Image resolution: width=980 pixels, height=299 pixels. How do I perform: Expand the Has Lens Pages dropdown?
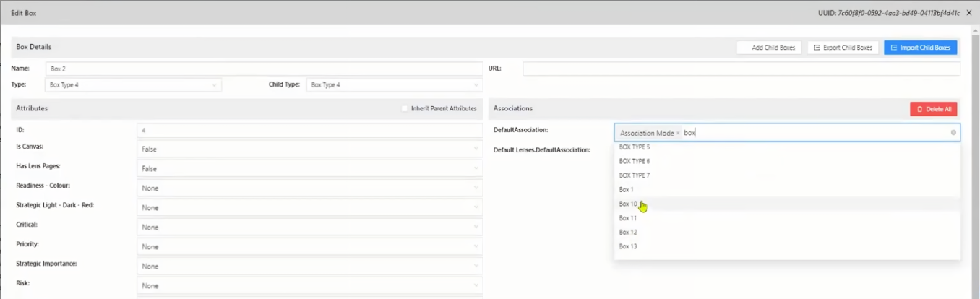[309, 169]
